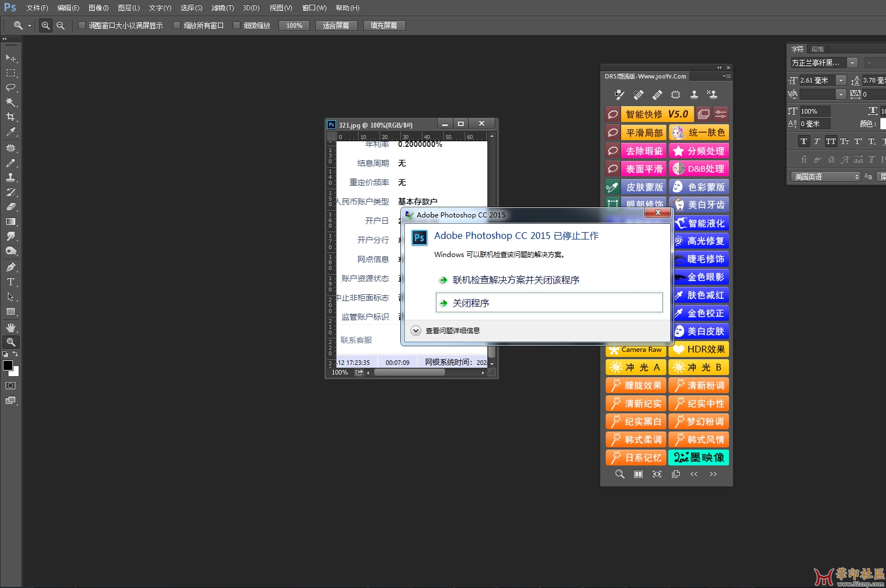Click 关闭程序 in crash dialog
Image resolution: width=886 pixels, height=588 pixels.
click(x=549, y=303)
